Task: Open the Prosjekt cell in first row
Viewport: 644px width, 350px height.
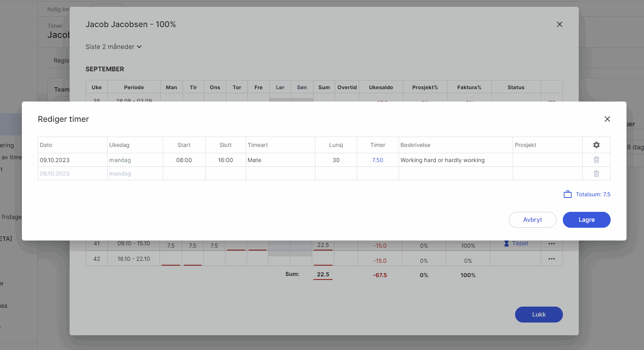Action: [x=547, y=160]
